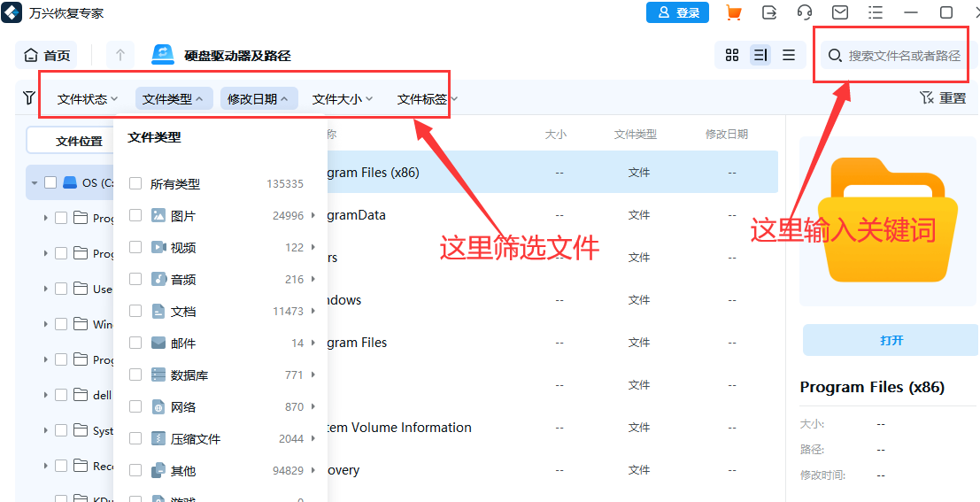Expand the 邮件 submenu arrow

313,344
